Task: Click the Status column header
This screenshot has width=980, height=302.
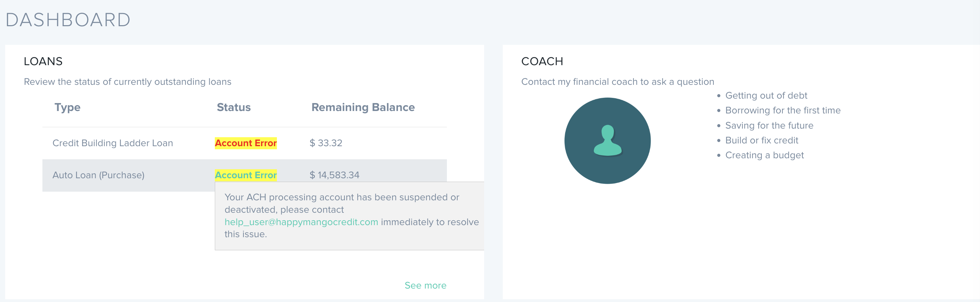Action: (x=233, y=107)
